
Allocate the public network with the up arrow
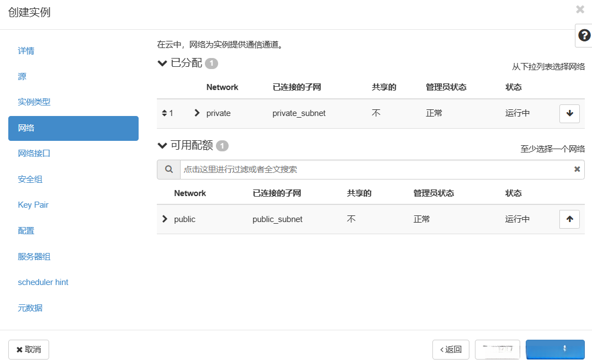coord(569,219)
